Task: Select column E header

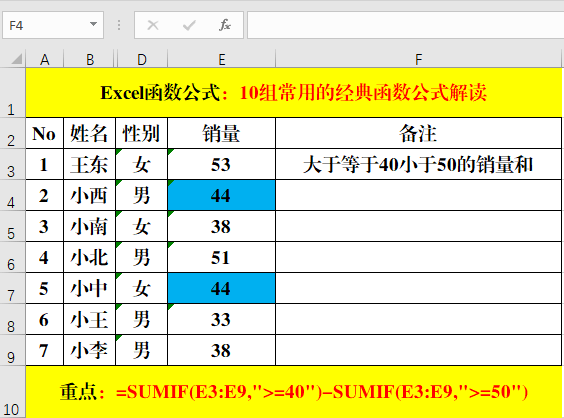Action: coord(222,59)
